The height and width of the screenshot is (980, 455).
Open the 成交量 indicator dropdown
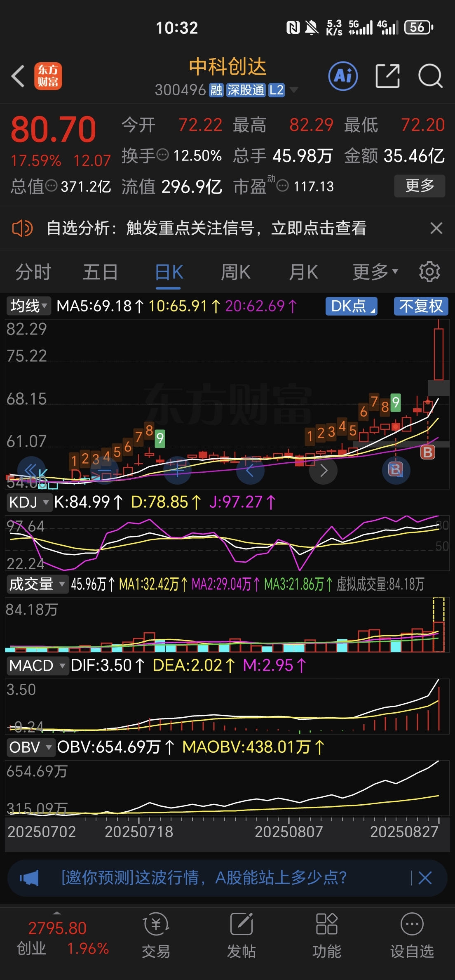point(37,584)
